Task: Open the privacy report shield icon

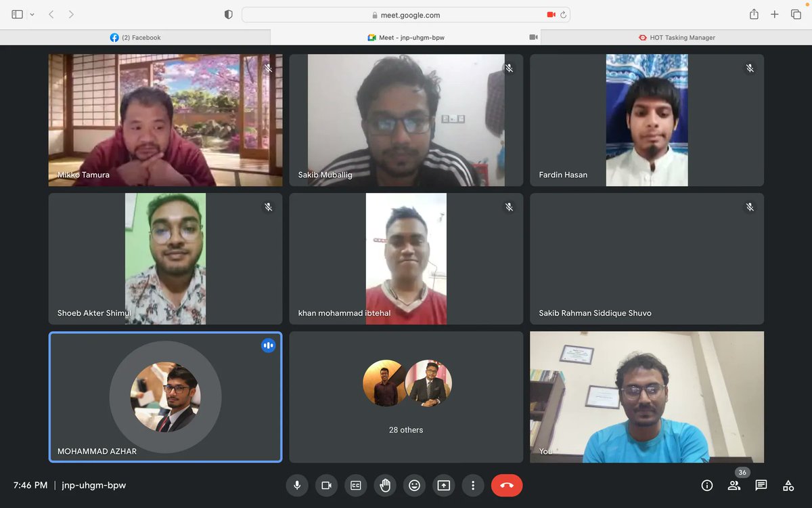Action: tap(228, 14)
